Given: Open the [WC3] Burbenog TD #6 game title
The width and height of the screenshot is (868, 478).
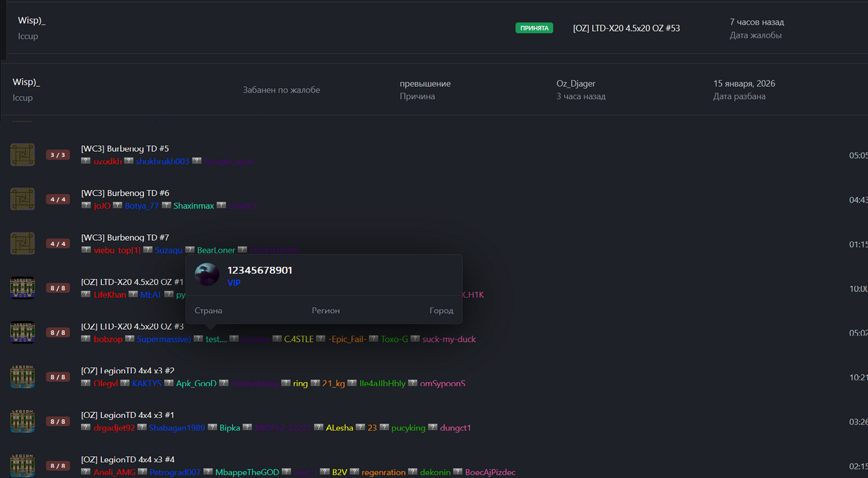Looking at the screenshot, I should [125, 193].
